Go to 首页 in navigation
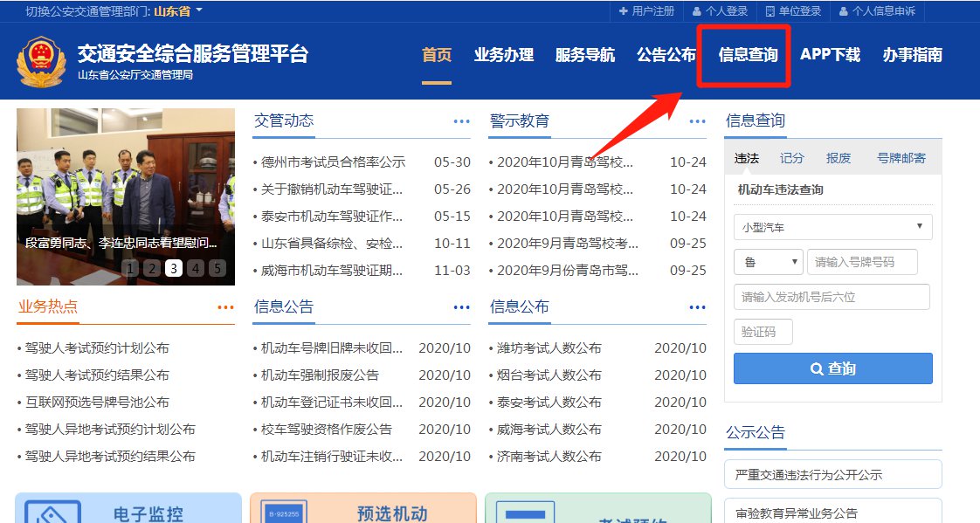 click(x=436, y=55)
